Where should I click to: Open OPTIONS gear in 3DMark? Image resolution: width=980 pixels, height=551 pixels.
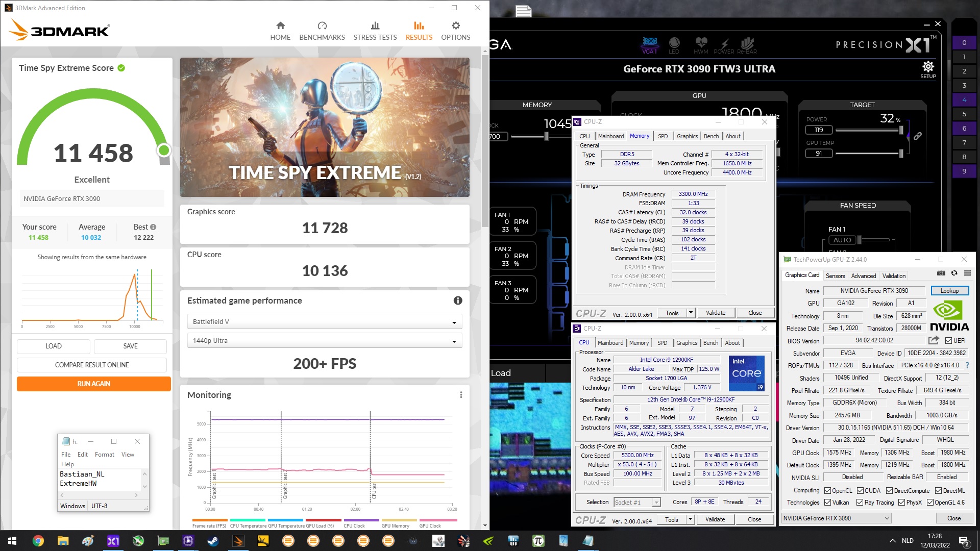456,31
